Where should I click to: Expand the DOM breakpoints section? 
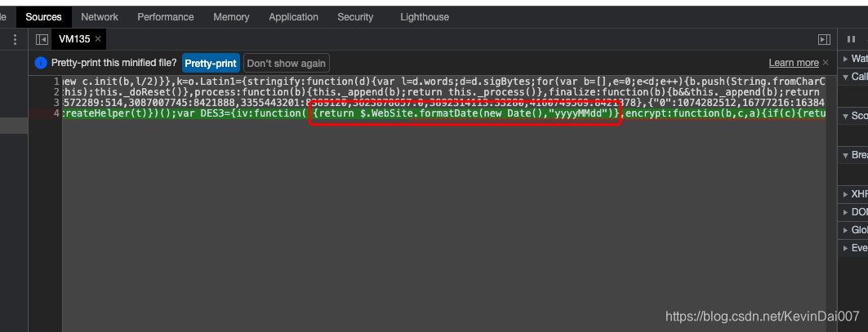[853, 212]
